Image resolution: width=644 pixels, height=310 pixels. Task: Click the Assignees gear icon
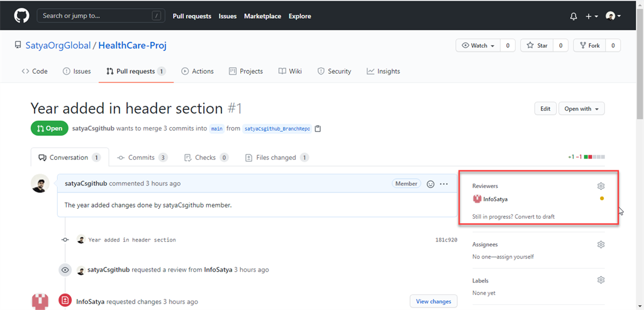[601, 245]
